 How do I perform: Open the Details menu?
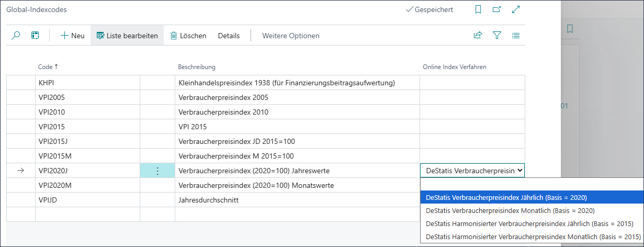229,36
